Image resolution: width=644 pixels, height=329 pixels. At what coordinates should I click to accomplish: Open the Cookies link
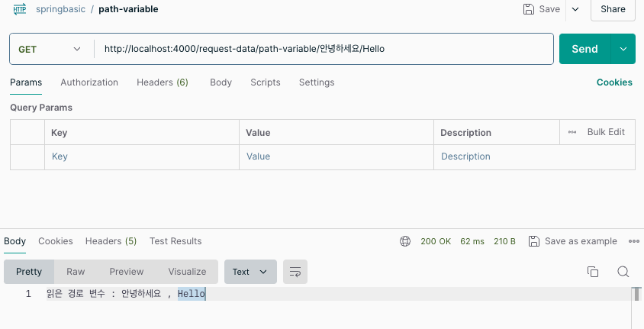(614, 82)
